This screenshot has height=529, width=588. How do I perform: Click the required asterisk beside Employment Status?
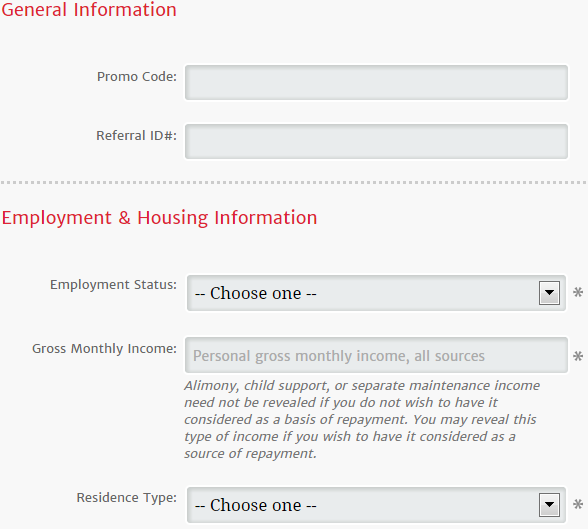578,292
